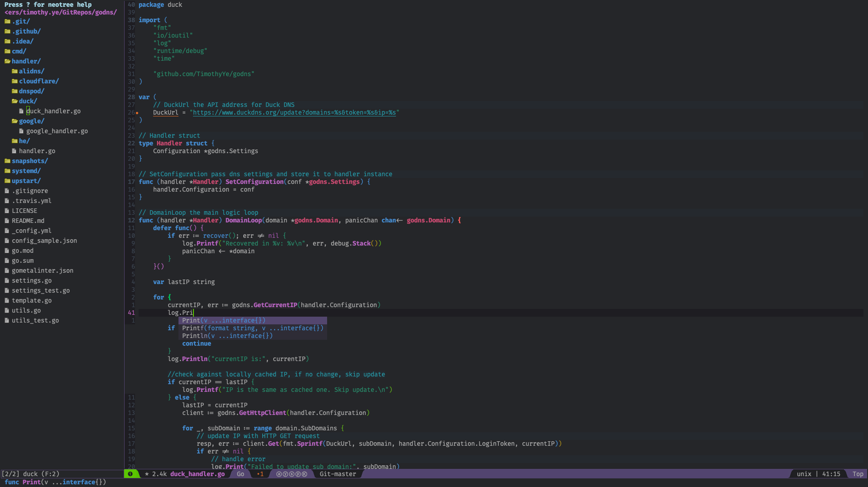This screenshot has width=868, height=487.
Task: Click the func Print signature in command line
Action: [55, 482]
